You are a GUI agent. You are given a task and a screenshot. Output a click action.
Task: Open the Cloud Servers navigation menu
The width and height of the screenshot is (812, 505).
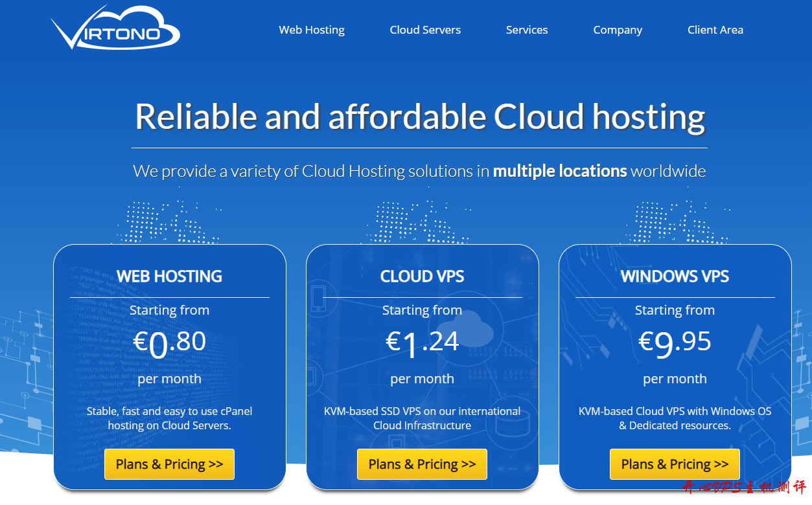click(425, 30)
